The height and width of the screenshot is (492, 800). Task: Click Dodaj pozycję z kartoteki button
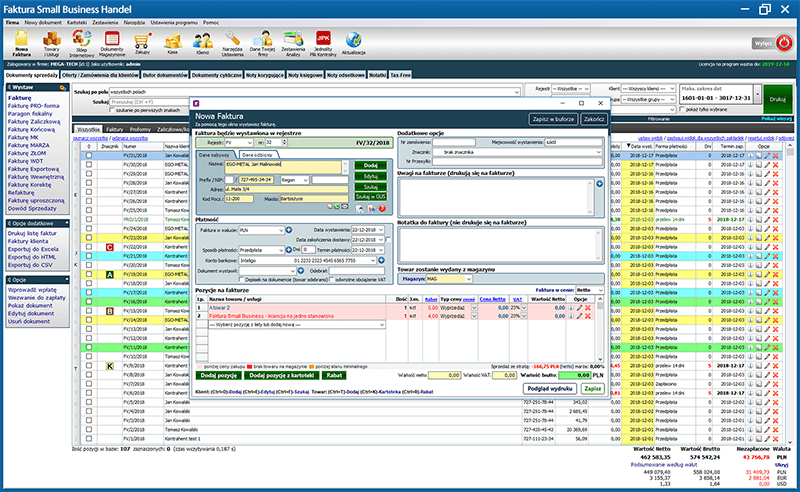[281, 375]
